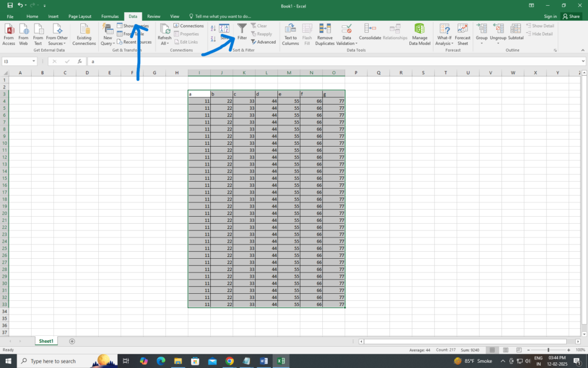Click the Advanced filter button
This screenshot has height=368, width=588.
pyautogui.click(x=264, y=42)
